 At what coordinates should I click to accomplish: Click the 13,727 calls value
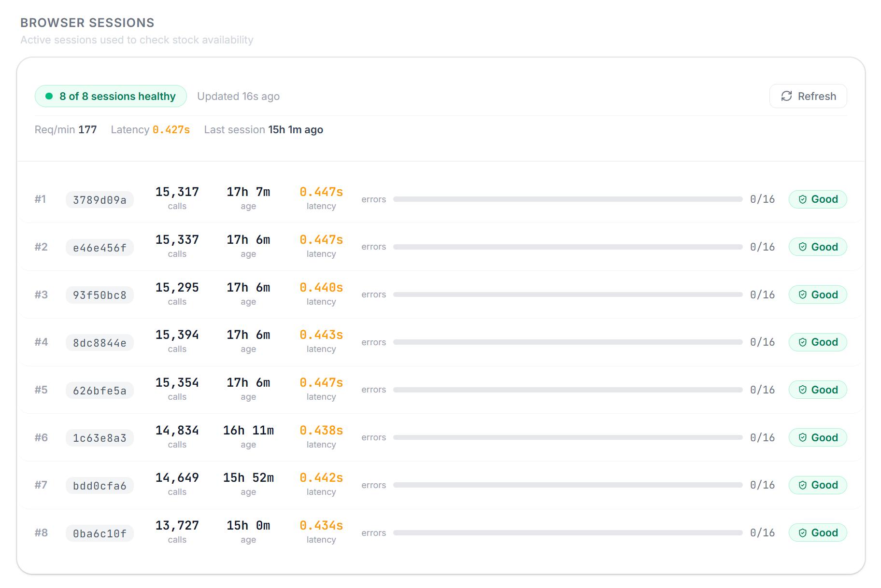[x=177, y=526]
